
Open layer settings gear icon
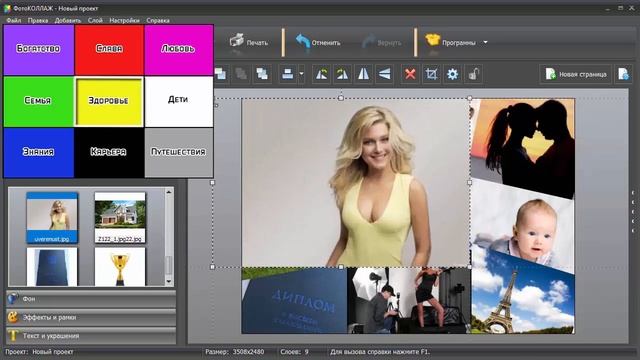(453, 74)
